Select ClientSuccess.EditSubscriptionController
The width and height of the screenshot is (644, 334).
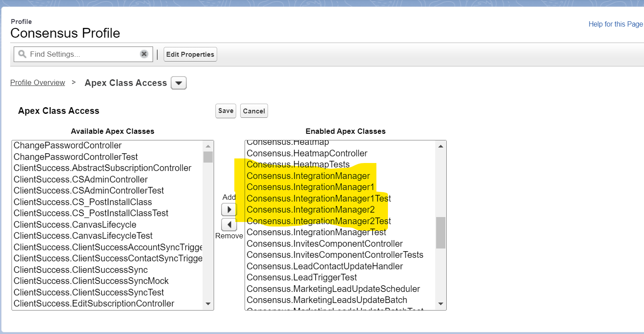point(107,303)
